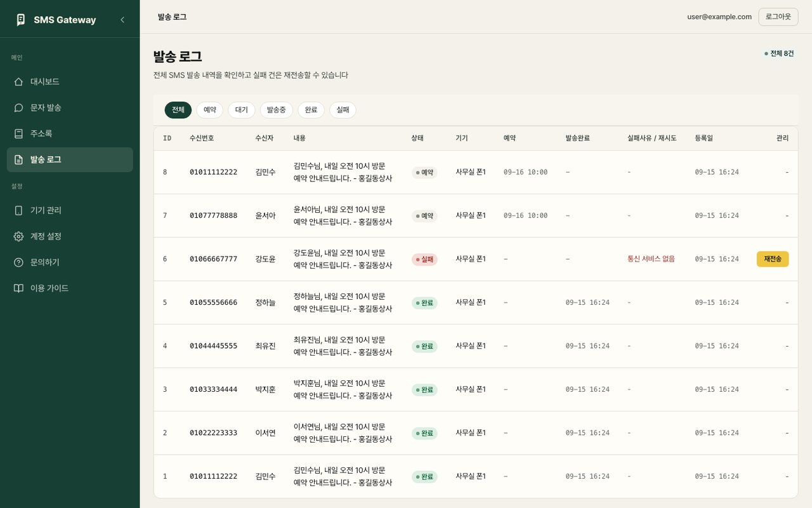Click the 기기 column header
The image size is (812, 508).
pos(462,138)
